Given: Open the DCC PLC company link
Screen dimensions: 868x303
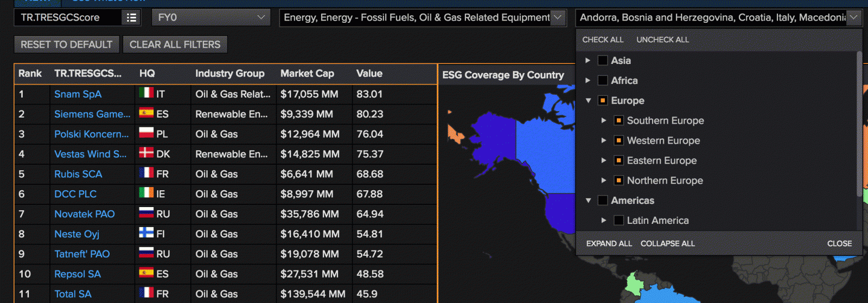Looking at the screenshot, I should pyautogui.click(x=75, y=194).
